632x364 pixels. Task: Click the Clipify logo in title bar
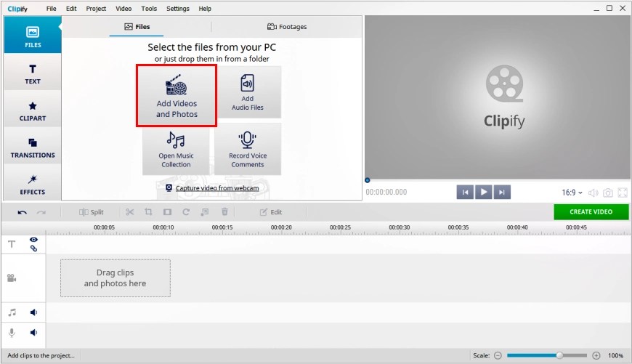click(x=17, y=9)
